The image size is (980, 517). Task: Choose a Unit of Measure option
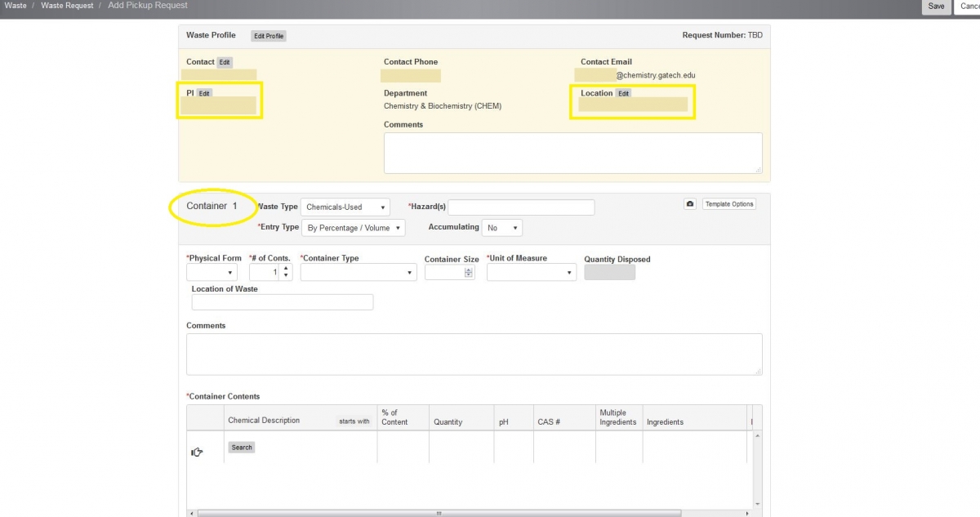coord(531,273)
